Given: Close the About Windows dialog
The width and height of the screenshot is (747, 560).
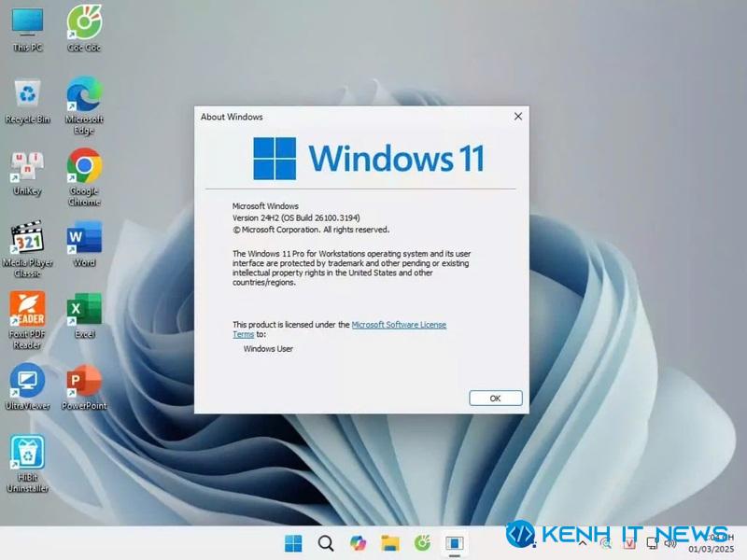Looking at the screenshot, I should pos(518,116).
